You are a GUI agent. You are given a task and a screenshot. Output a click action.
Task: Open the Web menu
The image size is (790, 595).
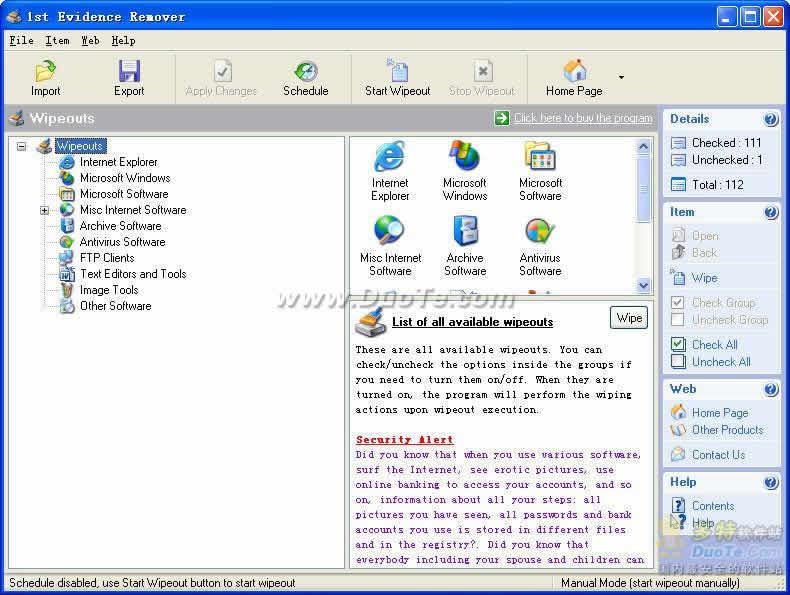click(x=90, y=41)
